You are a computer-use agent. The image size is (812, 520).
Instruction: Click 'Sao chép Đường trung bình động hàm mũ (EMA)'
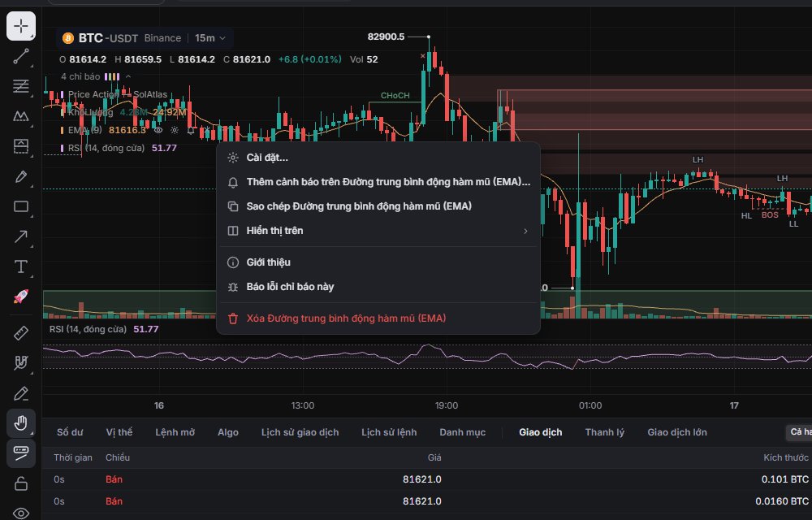click(378, 206)
